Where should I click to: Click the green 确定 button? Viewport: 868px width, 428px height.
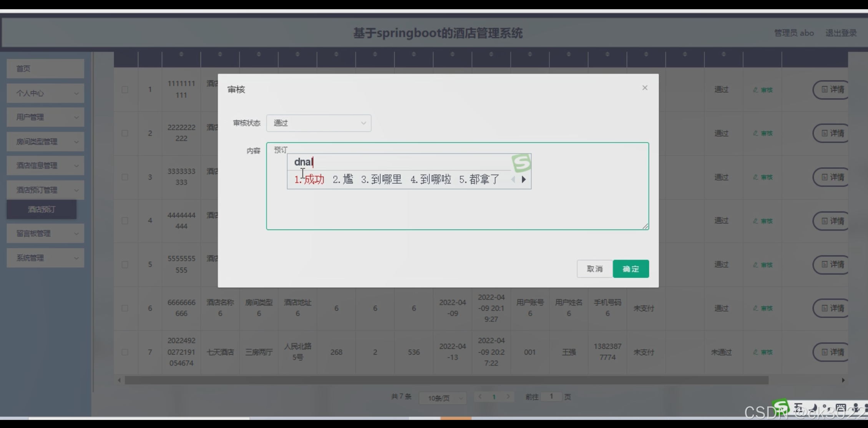pos(631,269)
